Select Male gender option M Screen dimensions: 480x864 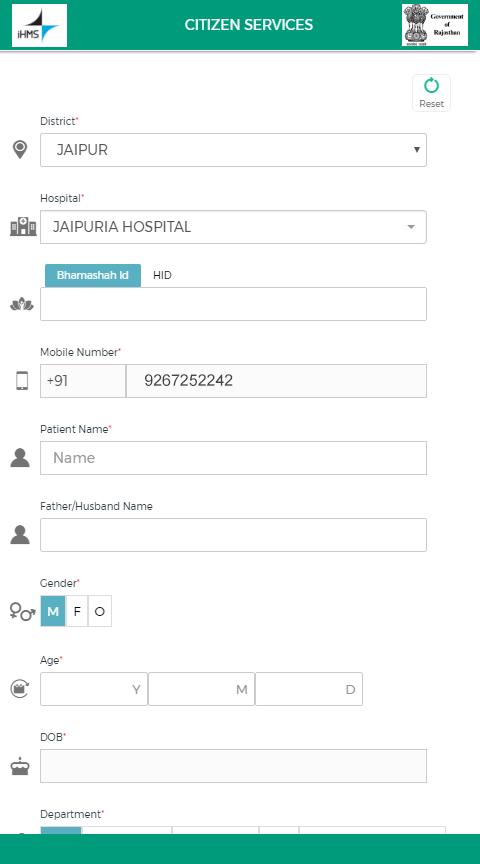click(x=53, y=611)
